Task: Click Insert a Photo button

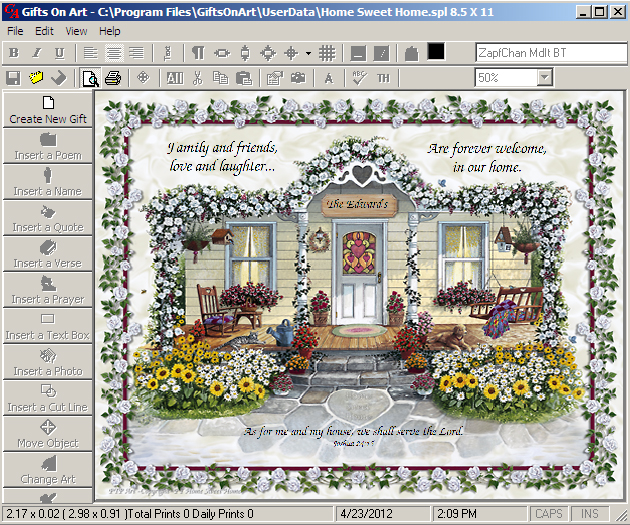Action: point(48,362)
